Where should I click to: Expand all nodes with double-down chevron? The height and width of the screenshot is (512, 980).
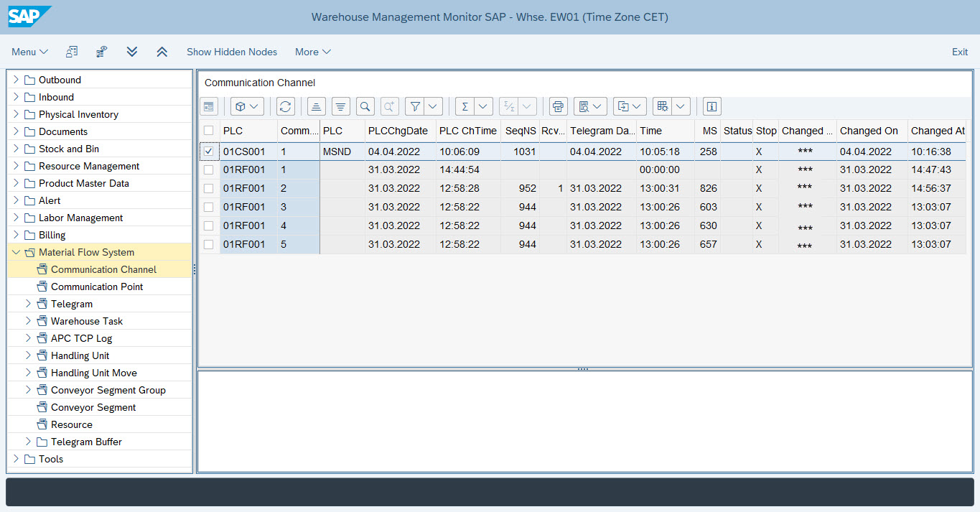pyautogui.click(x=132, y=52)
